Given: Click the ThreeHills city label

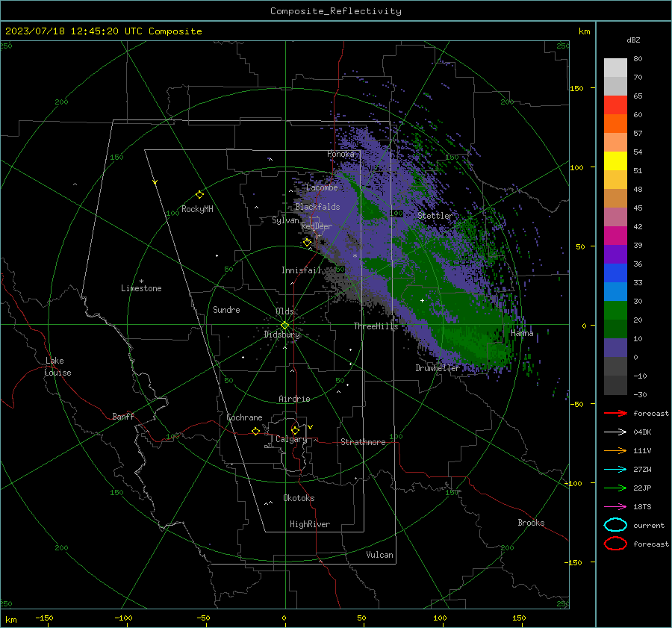Looking at the screenshot, I should tap(376, 326).
